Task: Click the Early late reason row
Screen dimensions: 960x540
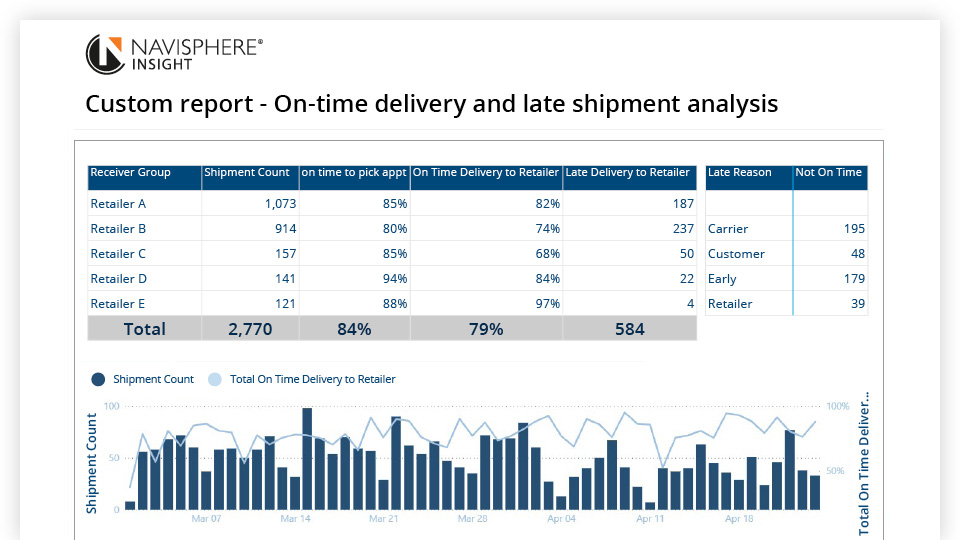Action: [x=722, y=279]
